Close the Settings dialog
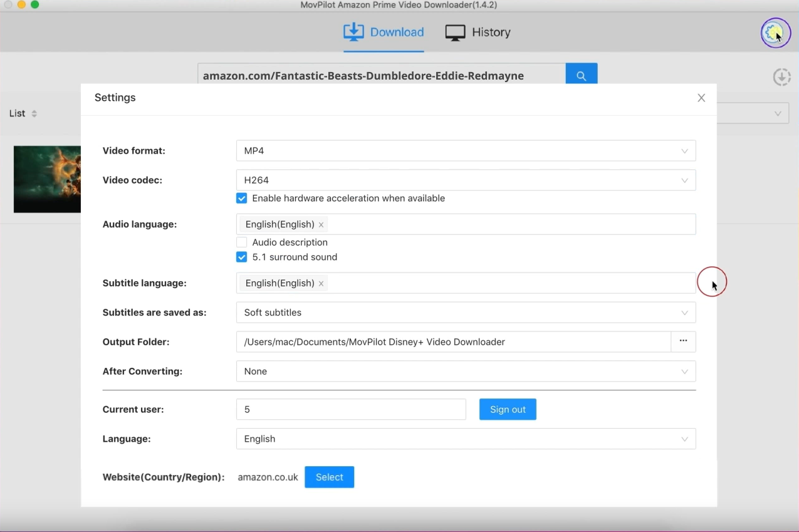The height and width of the screenshot is (532, 799). click(701, 98)
